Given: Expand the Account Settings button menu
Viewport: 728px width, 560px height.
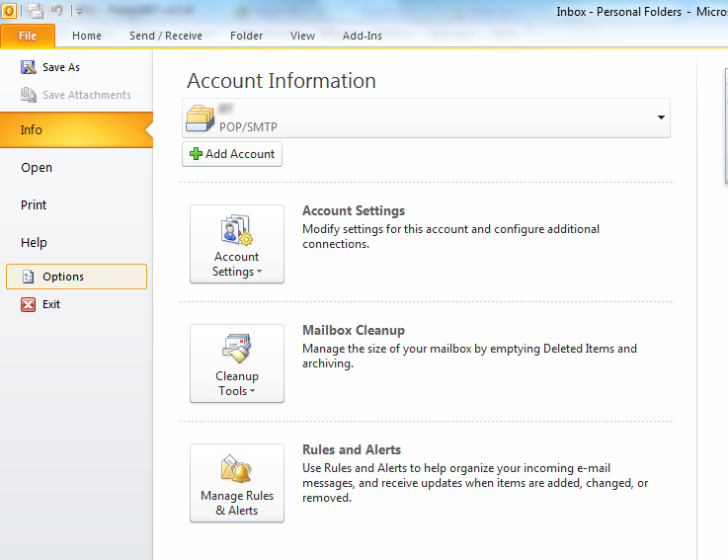Looking at the screenshot, I should click(x=236, y=244).
